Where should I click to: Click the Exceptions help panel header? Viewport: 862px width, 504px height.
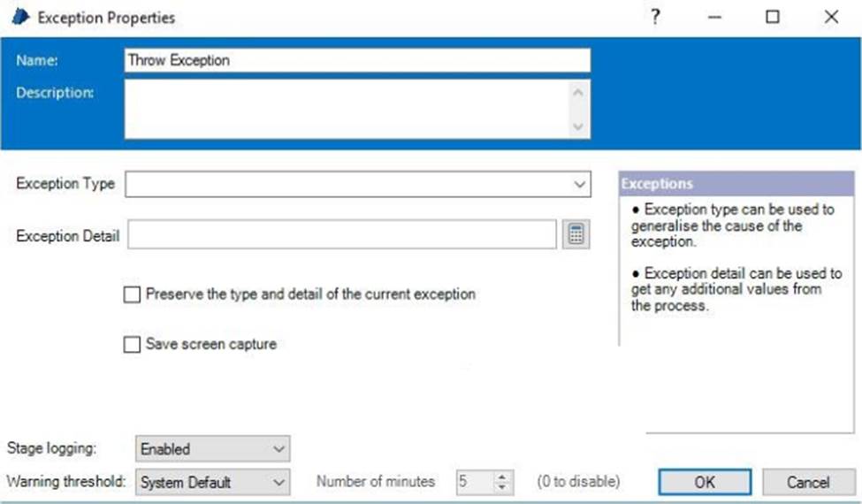(x=739, y=184)
